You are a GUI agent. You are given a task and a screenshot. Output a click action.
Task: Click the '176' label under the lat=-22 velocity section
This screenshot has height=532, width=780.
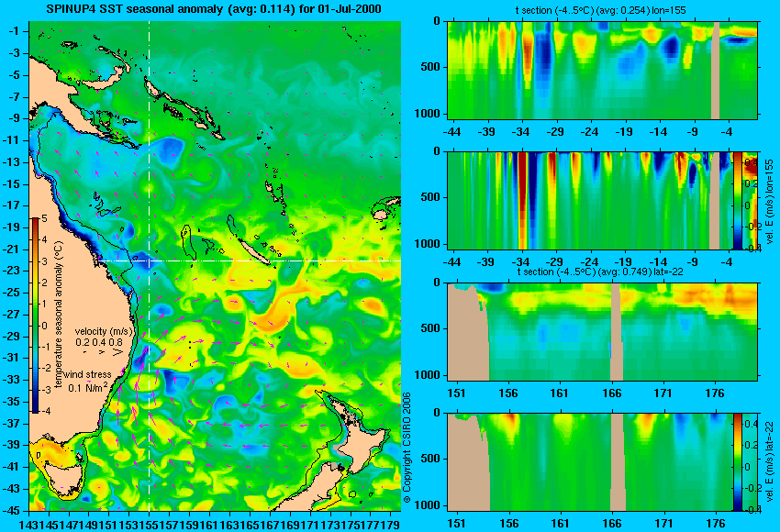[715, 524]
